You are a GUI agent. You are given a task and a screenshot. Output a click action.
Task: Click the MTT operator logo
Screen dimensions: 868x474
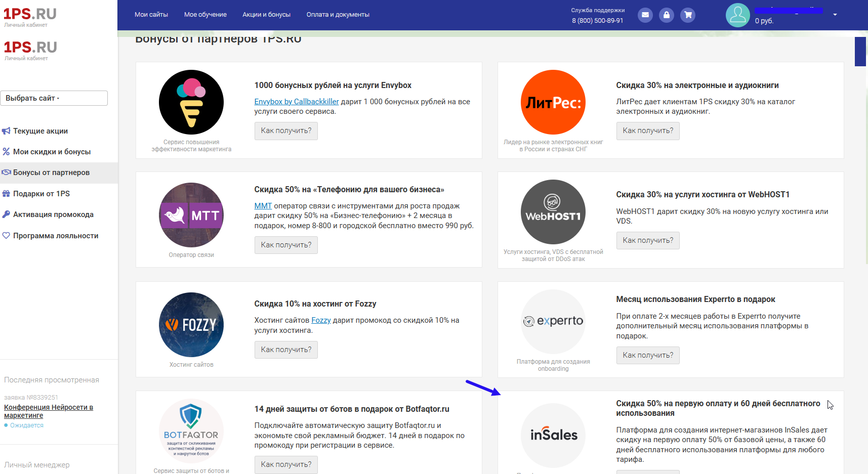click(x=191, y=215)
